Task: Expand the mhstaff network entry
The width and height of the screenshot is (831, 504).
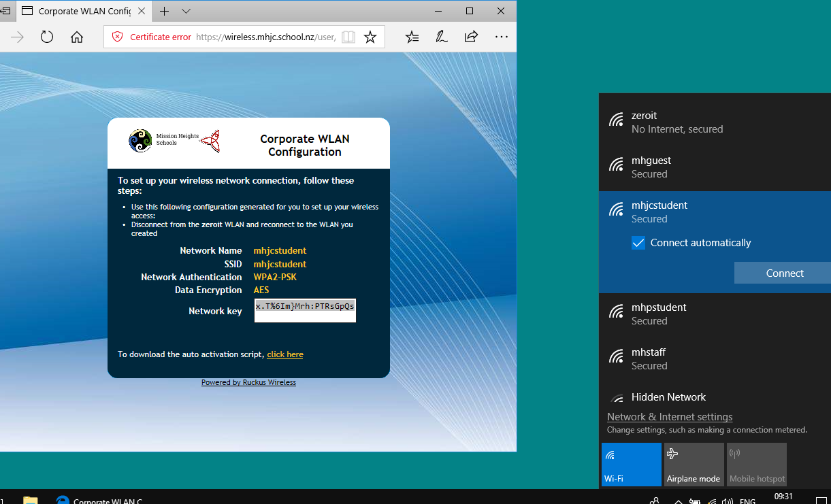Action: tap(715, 359)
